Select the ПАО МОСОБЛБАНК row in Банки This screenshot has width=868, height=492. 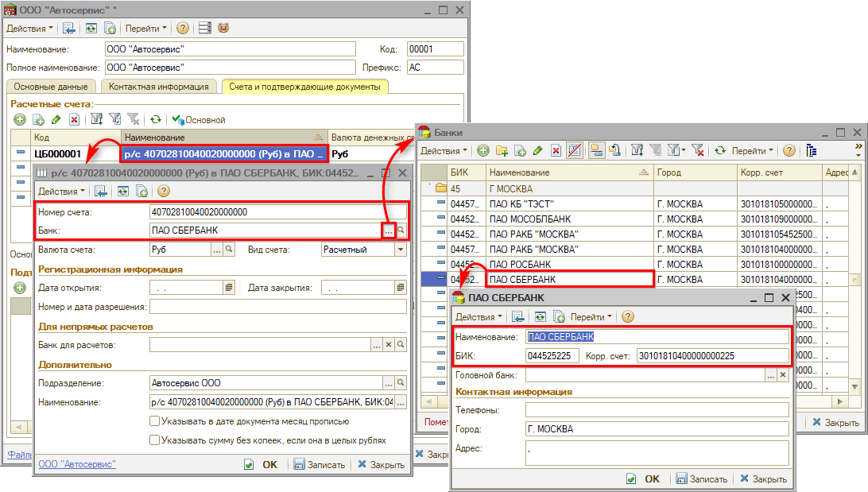point(634,219)
